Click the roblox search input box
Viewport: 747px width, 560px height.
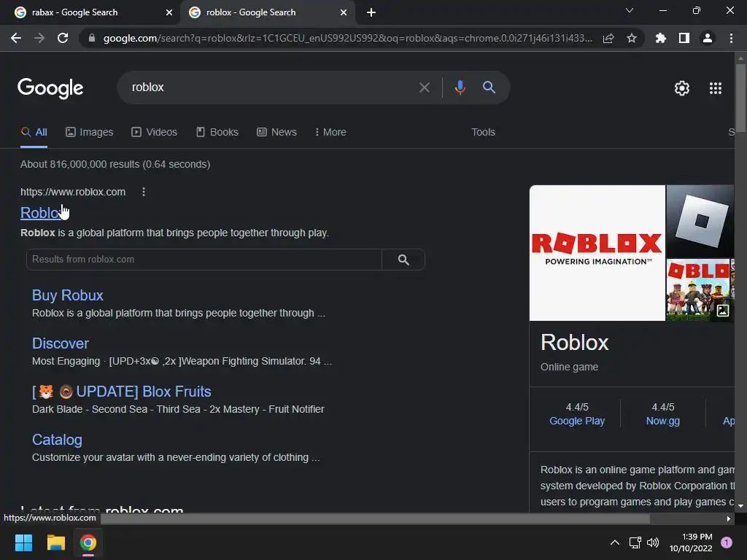pyautogui.click(x=271, y=87)
